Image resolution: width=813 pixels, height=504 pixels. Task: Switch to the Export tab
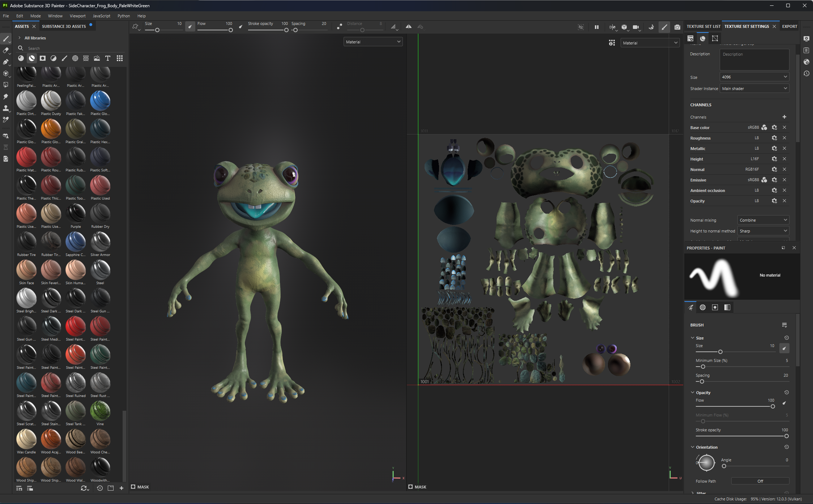(x=789, y=26)
